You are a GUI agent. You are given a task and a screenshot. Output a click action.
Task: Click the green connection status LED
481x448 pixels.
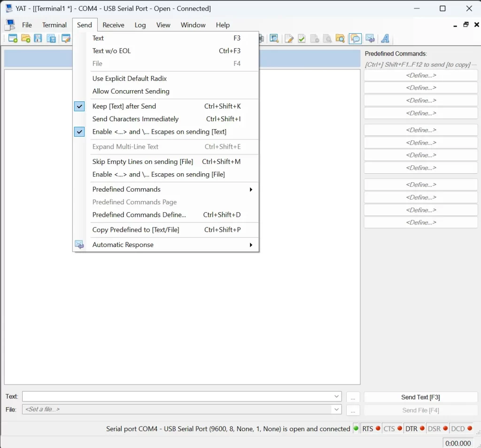tap(356, 428)
